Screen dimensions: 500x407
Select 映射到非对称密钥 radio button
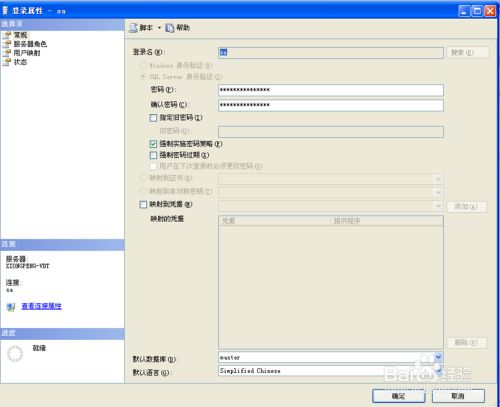[x=143, y=191]
